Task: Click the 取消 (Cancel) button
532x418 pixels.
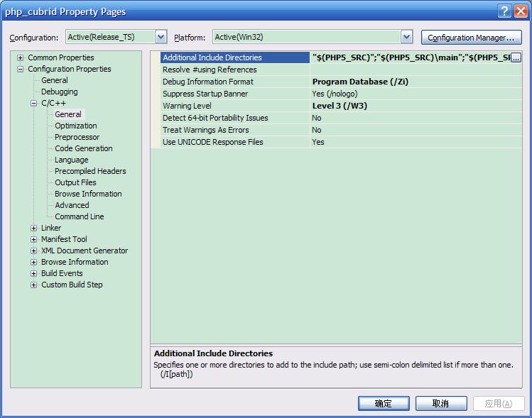Action: 441,403
